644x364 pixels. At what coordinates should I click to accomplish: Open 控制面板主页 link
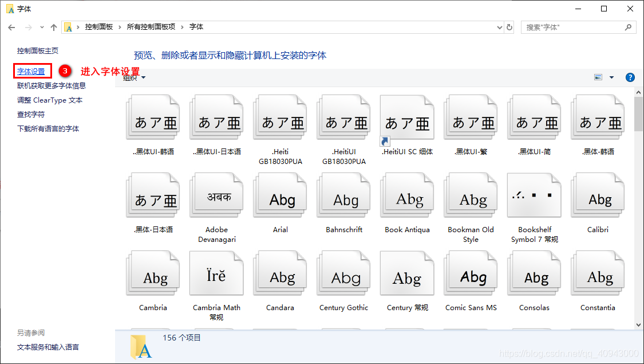pyautogui.click(x=38, y=51)
